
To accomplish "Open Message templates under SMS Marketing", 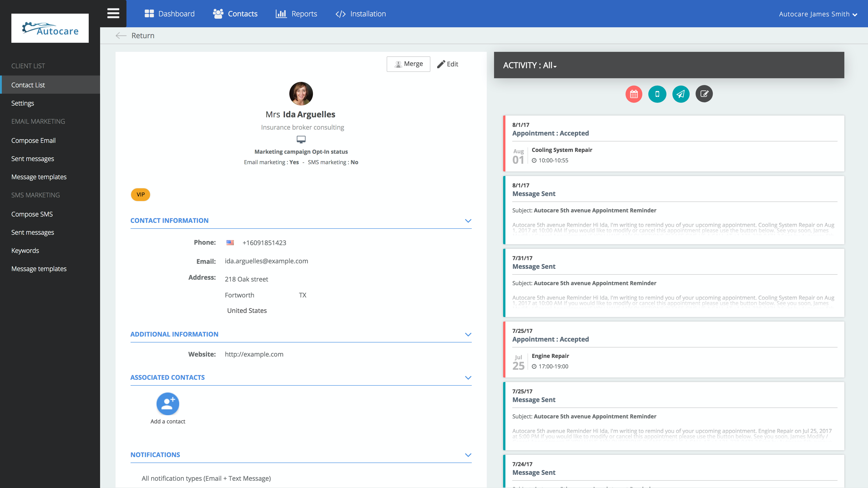I will [39, 269].
